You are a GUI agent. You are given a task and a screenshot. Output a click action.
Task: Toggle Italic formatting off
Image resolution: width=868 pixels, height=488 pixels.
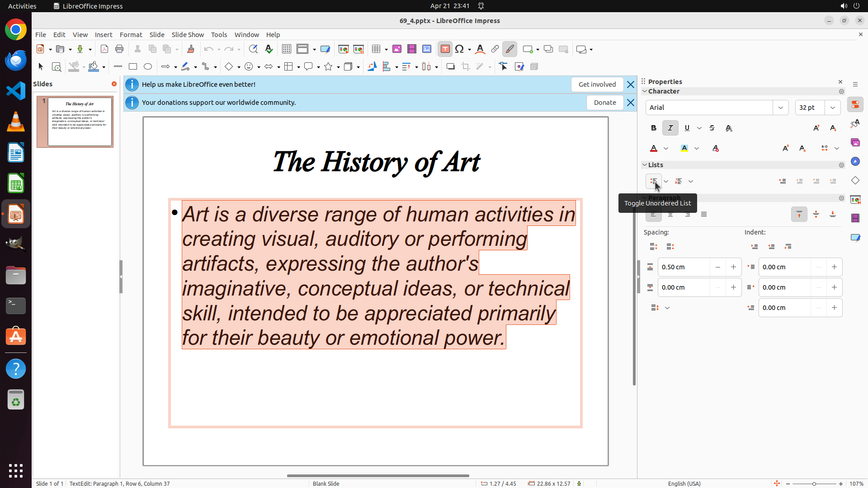pyautogui.click(x=670, y=128)
